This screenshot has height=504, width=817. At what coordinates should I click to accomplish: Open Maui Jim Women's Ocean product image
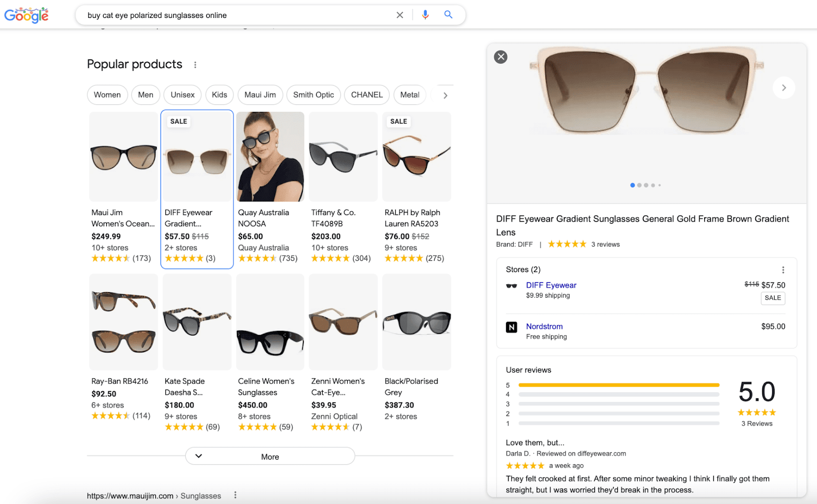pos(124,157)
